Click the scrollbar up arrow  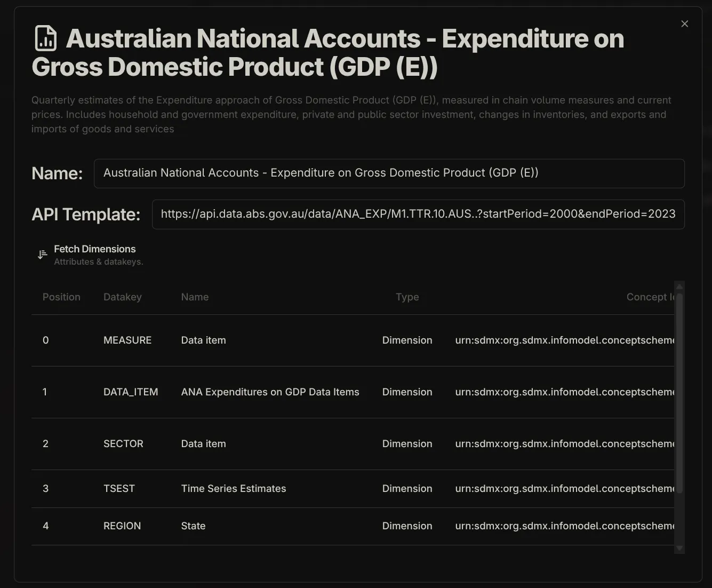(x=679, y=287)
